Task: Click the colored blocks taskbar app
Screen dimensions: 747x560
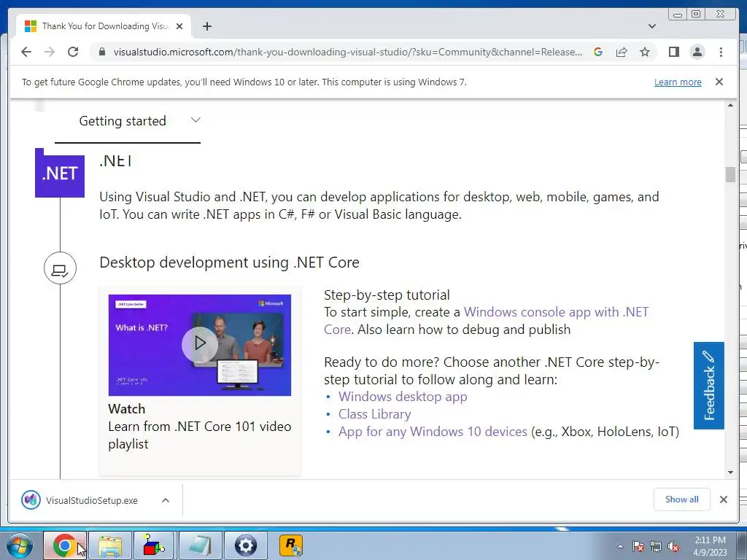Action: point(155,545)
